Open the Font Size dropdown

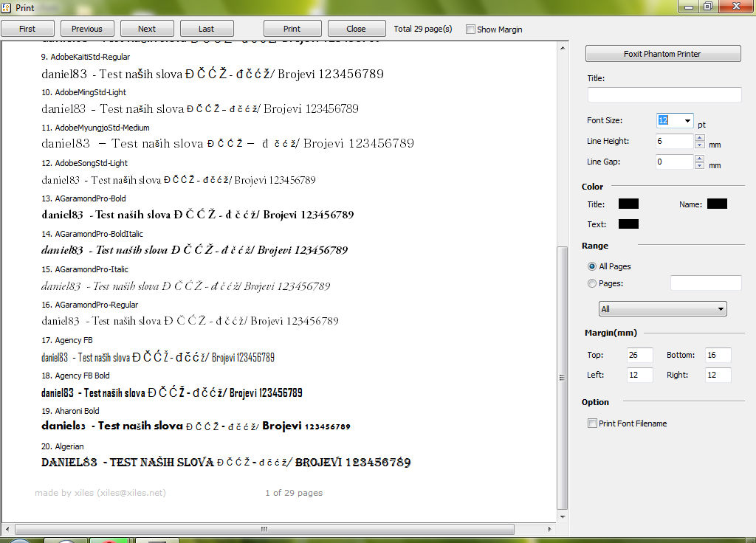(x=687, y=120)
